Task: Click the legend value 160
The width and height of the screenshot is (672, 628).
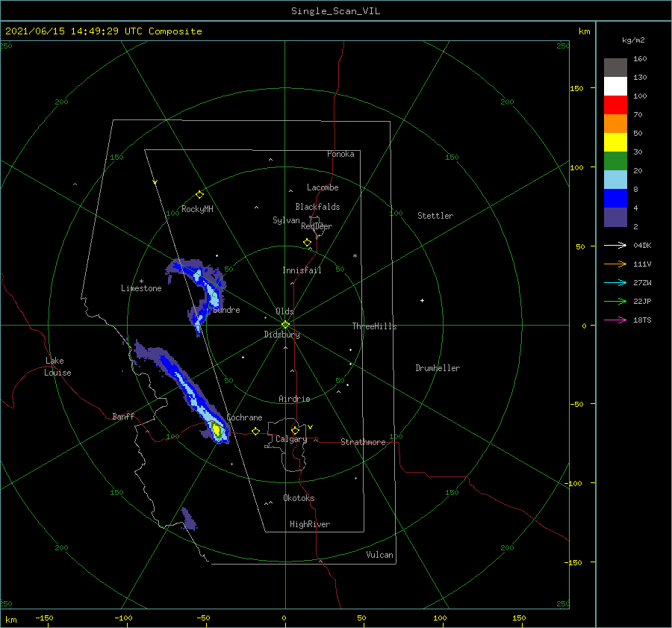Action: pos(640,59)
